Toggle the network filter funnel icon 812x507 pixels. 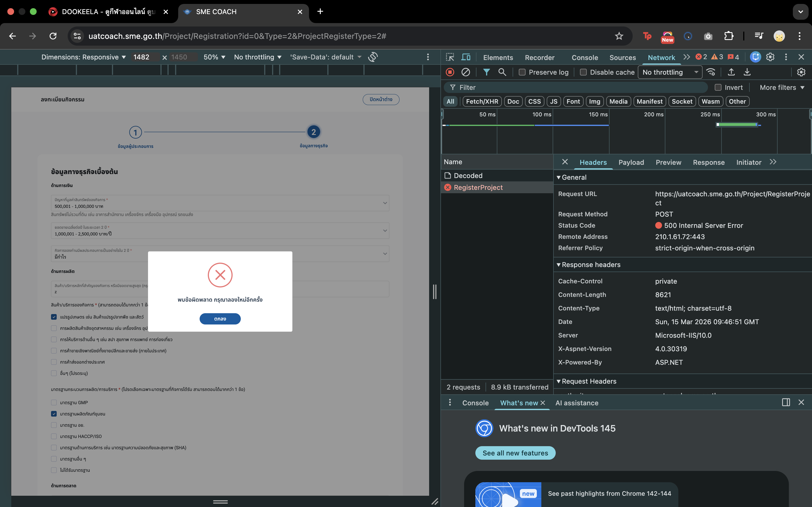coord(486,72)
